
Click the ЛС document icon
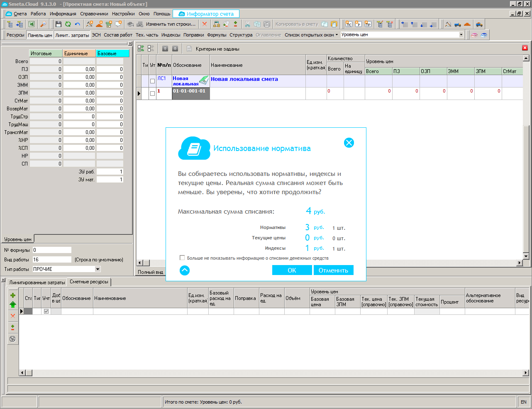point(349,24)
